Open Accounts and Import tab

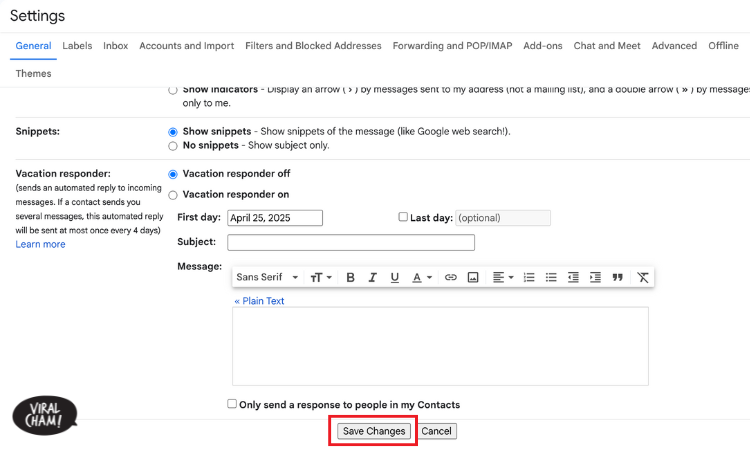[187, 46]
